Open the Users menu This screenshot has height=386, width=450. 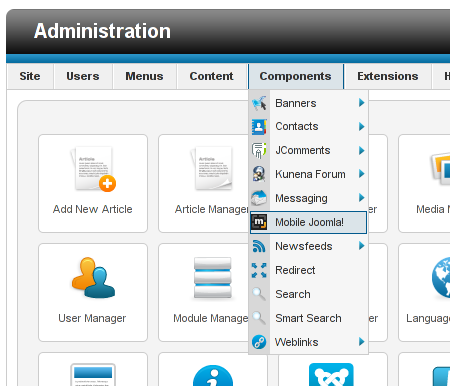(83, 76)
